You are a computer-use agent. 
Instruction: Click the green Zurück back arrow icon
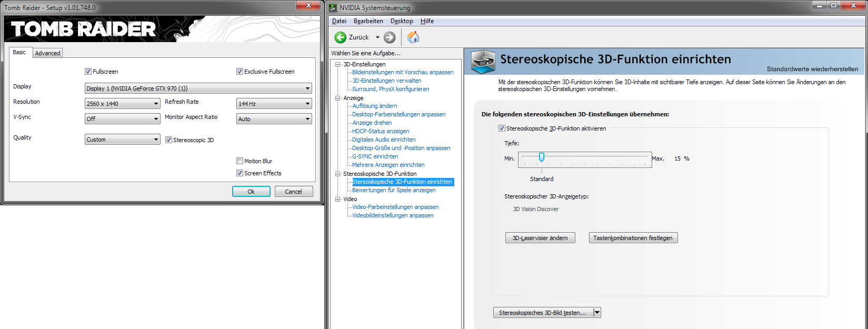click(341, 37)
